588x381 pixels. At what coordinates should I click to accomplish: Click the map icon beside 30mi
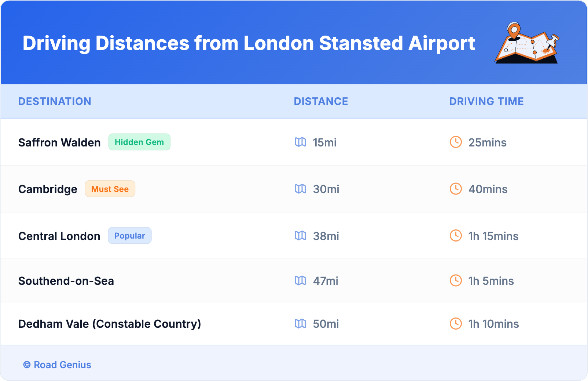pyautogui.click(x=300, y=189)
